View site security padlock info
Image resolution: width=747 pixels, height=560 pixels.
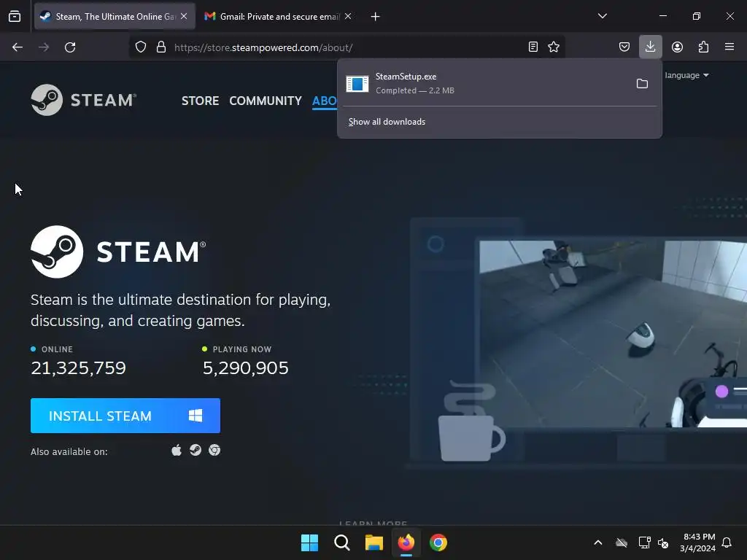point(161,47)
